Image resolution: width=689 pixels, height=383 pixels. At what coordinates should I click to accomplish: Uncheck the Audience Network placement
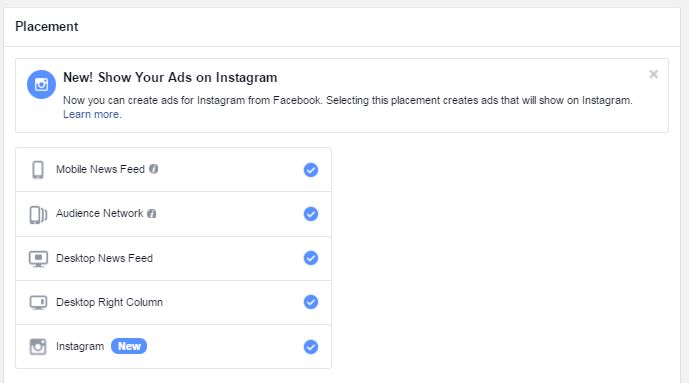coord(311,214)
